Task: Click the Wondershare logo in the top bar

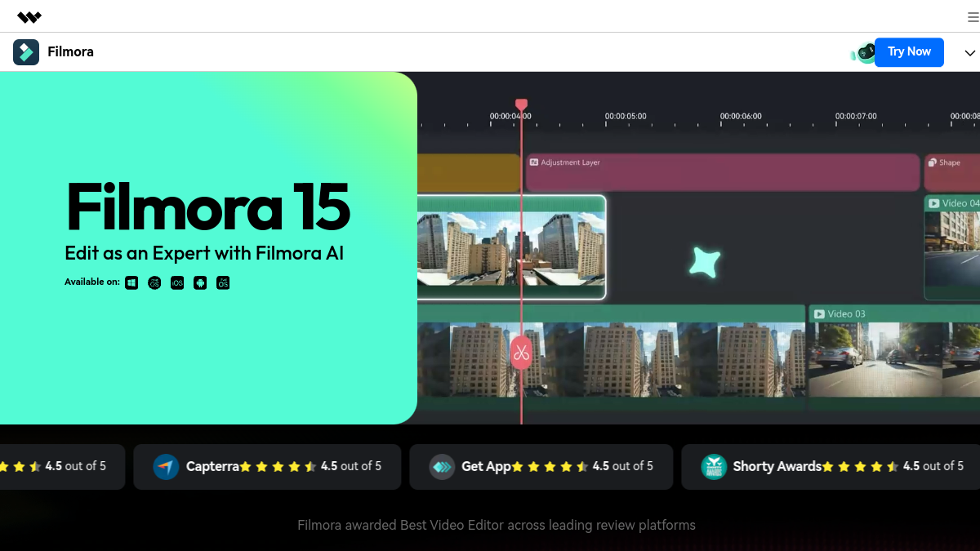Action: coord(29,17)
